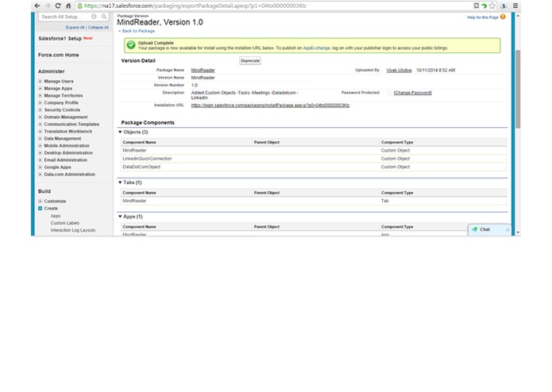Viewport: 552px width, 392px height.
Task: Click the padlock security icon
Action: click(80, 6)
